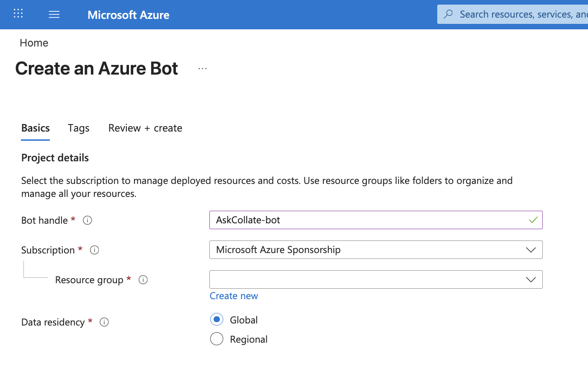
Task: Click the Microsoft Azure portal title
Action: 129,15
